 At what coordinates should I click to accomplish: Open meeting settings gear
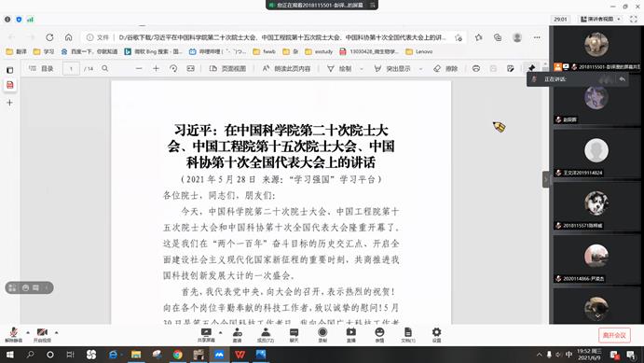pyautogui.click(x=436, y=335)
